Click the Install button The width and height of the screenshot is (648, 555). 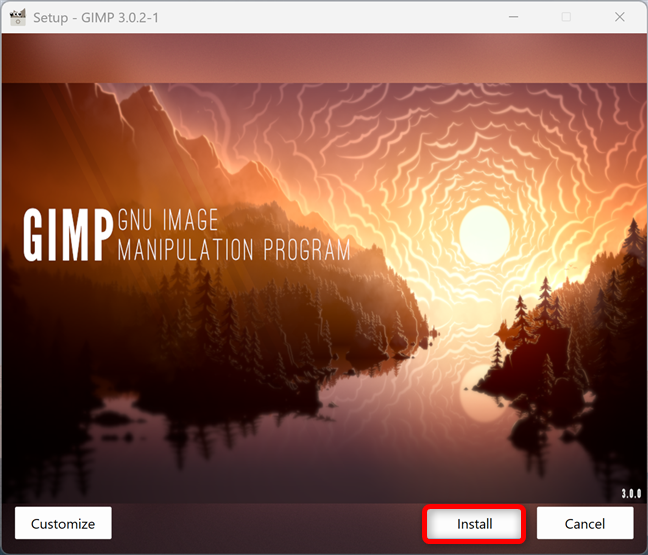474,524
